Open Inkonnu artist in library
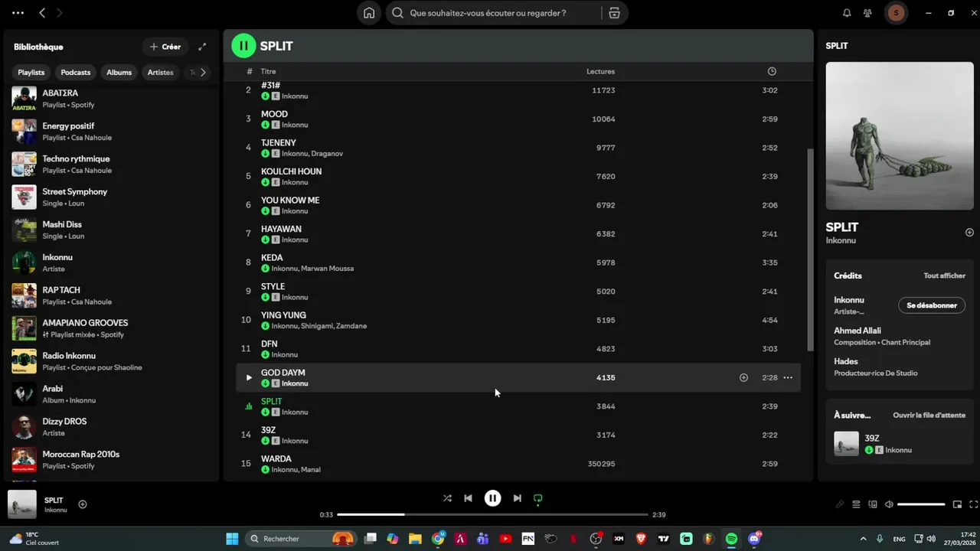Image resolution: width=980 pixels, height=551 pixels. [x=111, y=262]
